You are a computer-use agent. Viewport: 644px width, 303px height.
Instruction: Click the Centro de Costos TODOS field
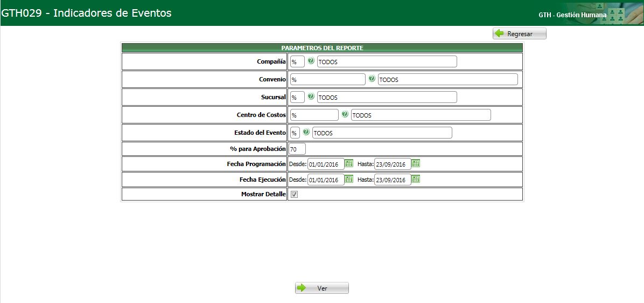[421, 115]
